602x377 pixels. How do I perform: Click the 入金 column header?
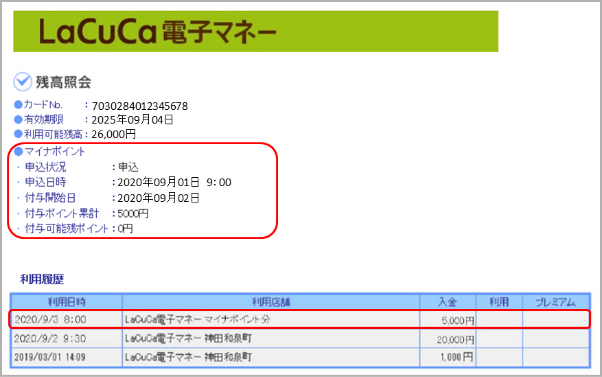click(x=448, y=302)
